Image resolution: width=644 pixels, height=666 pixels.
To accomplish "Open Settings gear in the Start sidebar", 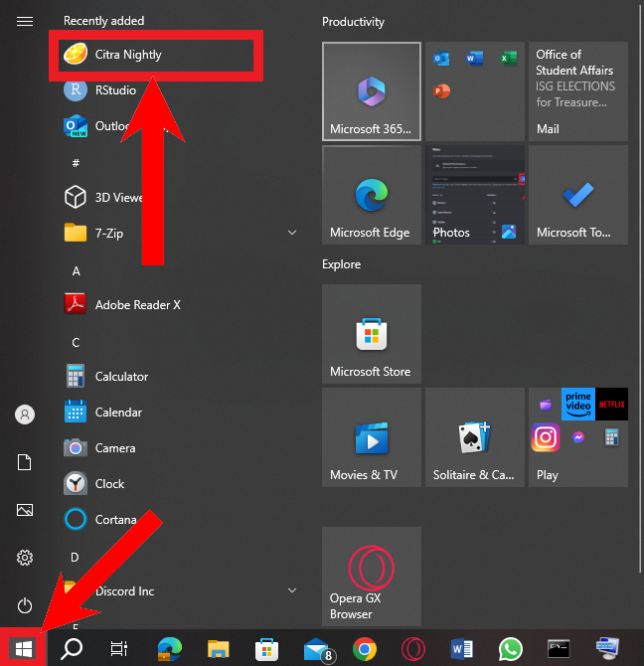I will (x=25, y=558).
